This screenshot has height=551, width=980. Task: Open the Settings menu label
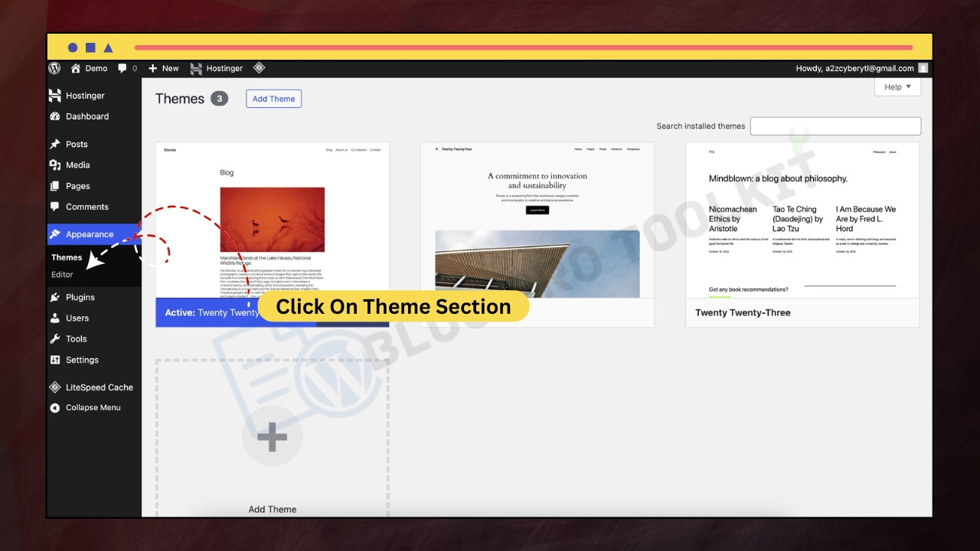(x=82, y=360)
